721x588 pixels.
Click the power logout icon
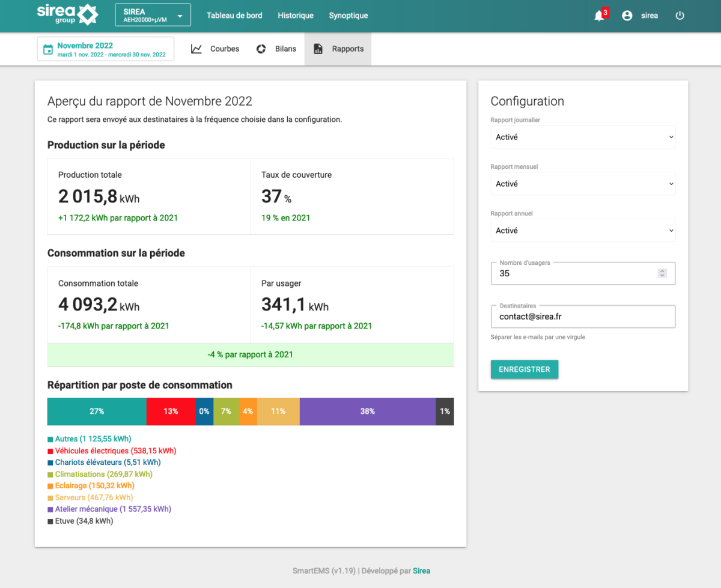[680, 16]
